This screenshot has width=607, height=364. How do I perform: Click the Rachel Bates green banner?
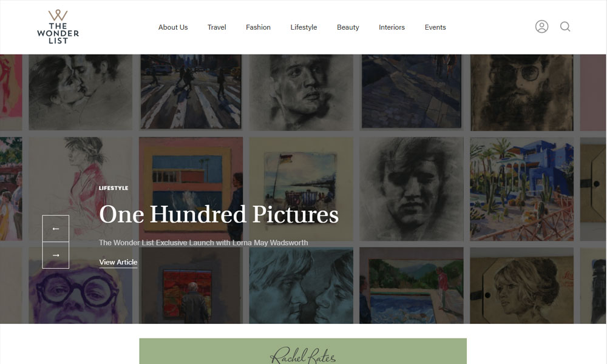point(303,351)
